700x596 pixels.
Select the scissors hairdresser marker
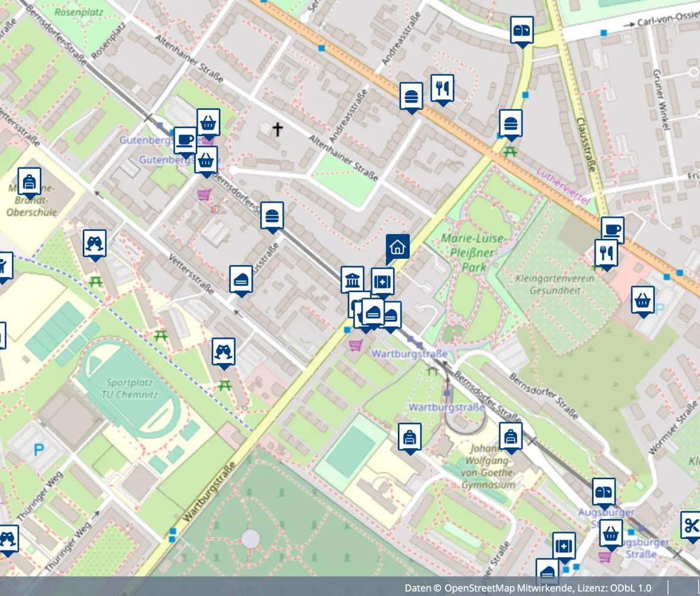click(x=691, y=526)
